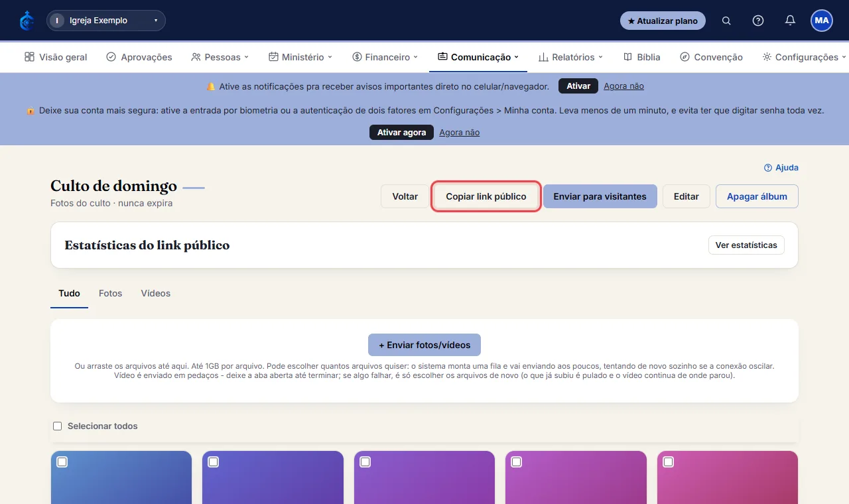
Task: Select the Tudo tab
Action: [x=69, y=293]
